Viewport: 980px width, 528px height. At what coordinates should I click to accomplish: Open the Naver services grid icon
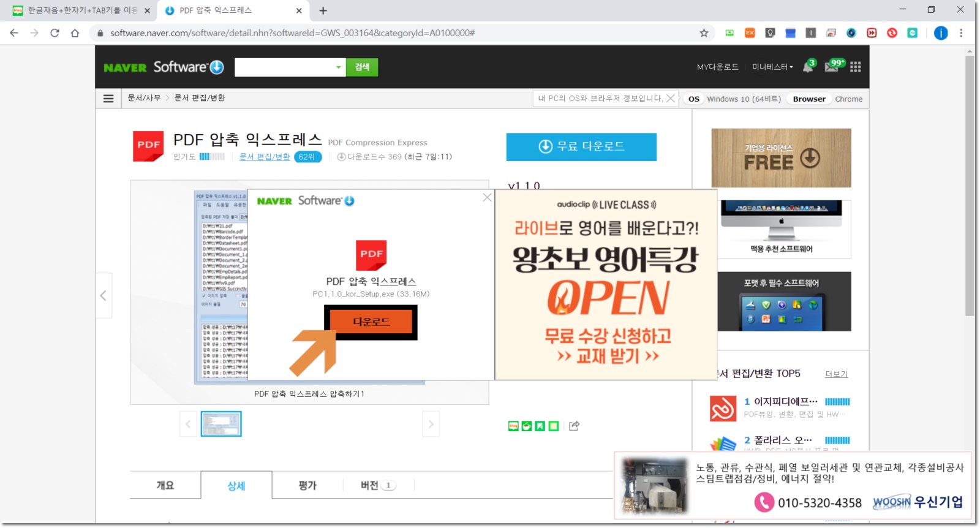click(856, 67)
